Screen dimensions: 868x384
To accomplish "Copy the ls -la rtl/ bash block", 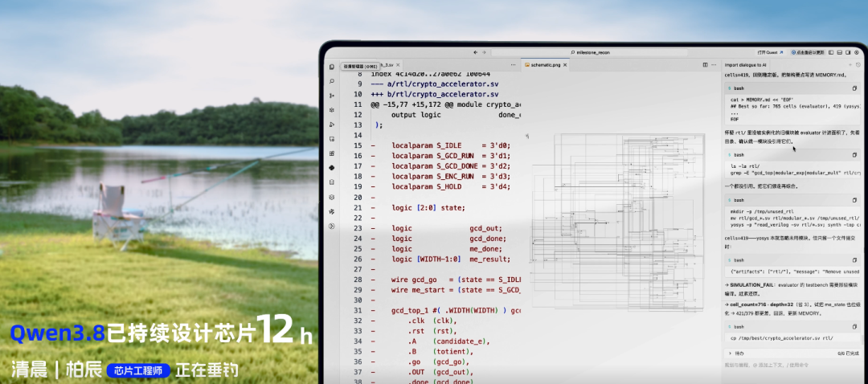I will coord(854,155).
